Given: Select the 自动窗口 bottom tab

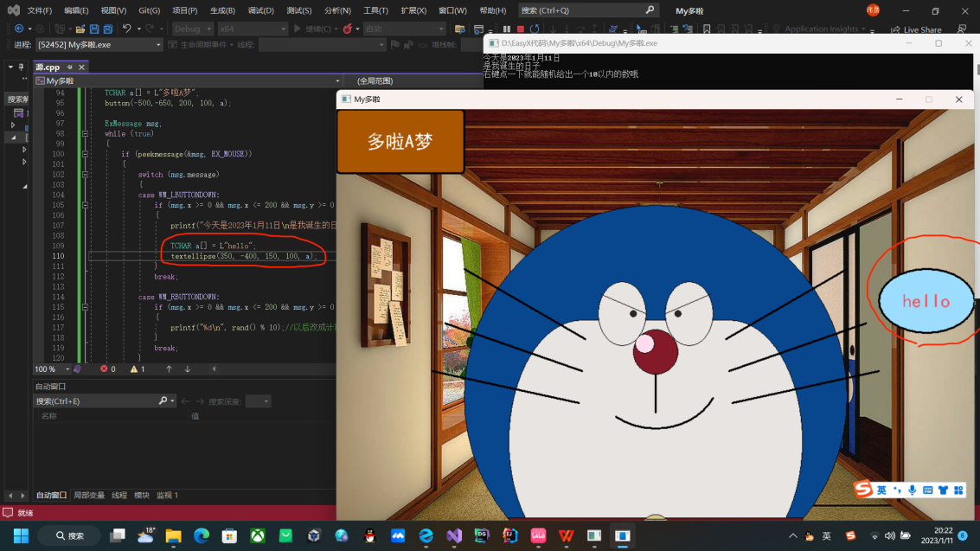Looking at the screenshot, I should pos(51,496).
